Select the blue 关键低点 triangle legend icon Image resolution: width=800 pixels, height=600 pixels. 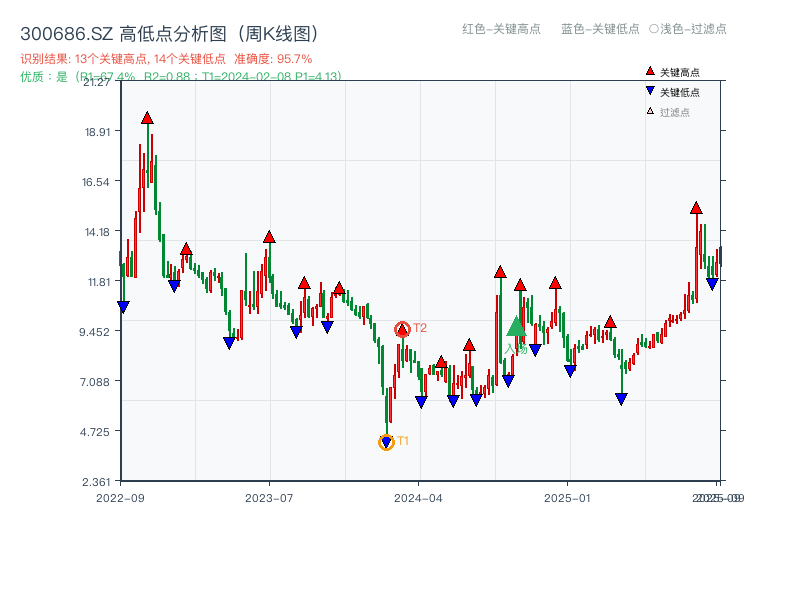click(649, 91)
